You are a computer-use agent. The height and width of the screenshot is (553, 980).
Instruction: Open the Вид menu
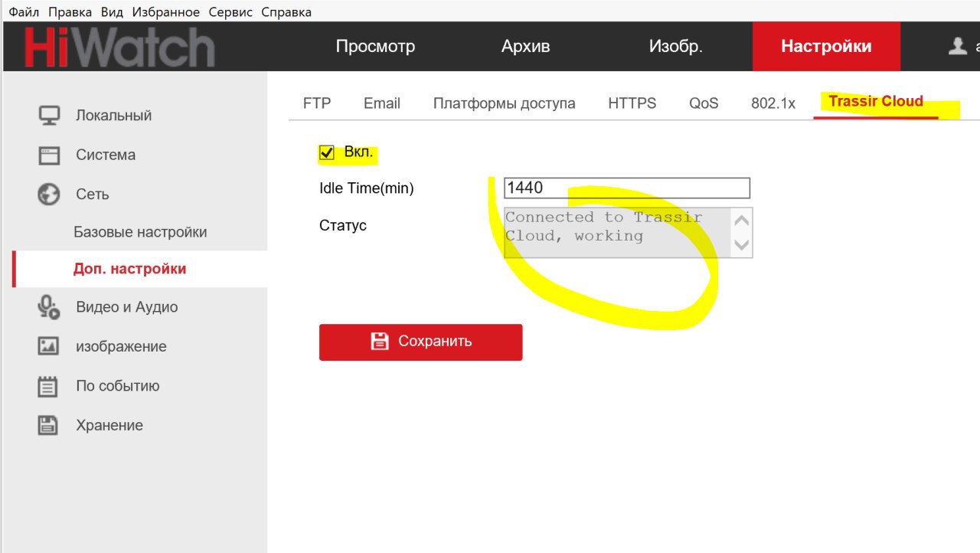point(112,12)
